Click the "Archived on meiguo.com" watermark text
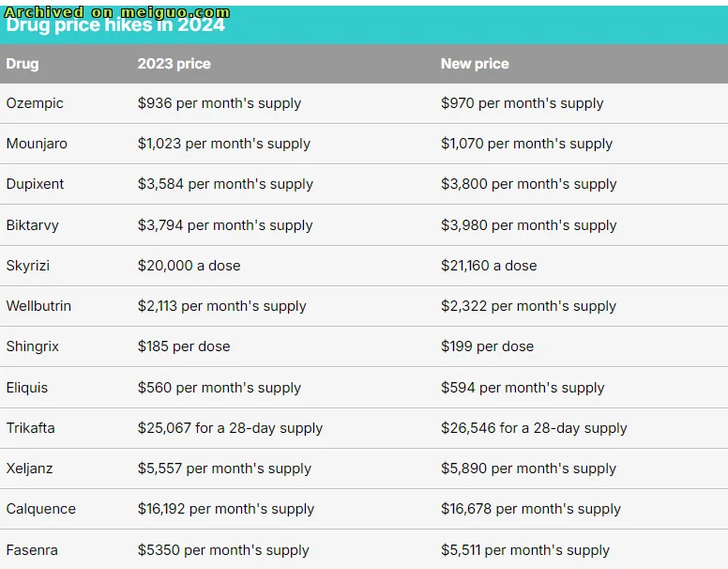The image size is (728, 569). tap(117, 12)
